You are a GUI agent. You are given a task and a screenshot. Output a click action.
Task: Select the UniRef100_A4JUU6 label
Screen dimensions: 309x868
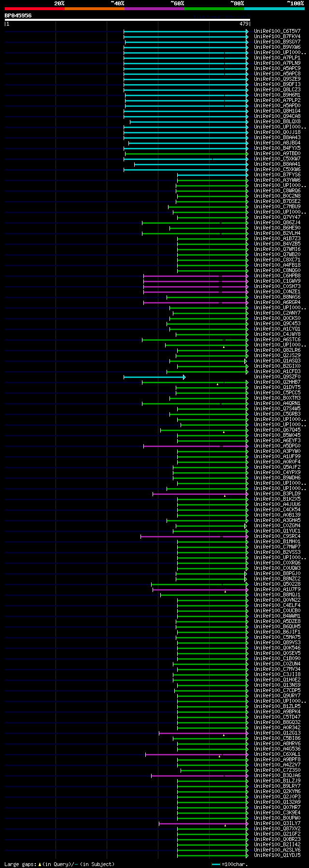277,505
